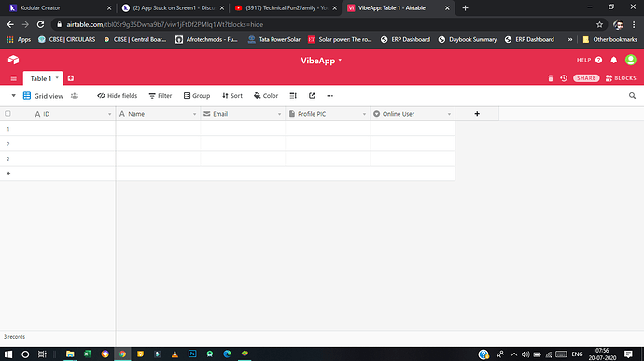Viewport: 644px width, 361px height.
Task: Open File Explorer from taskbar
Action: 70,354
